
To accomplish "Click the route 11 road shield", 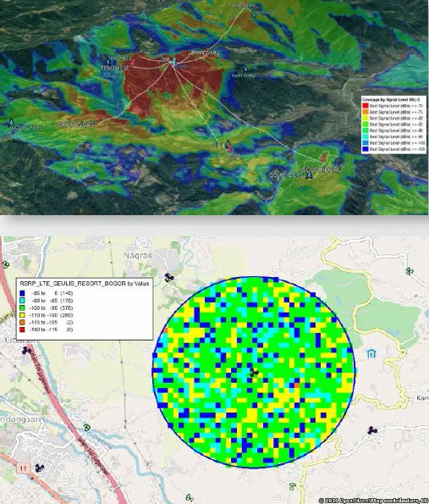I will (x=23, y=468).
